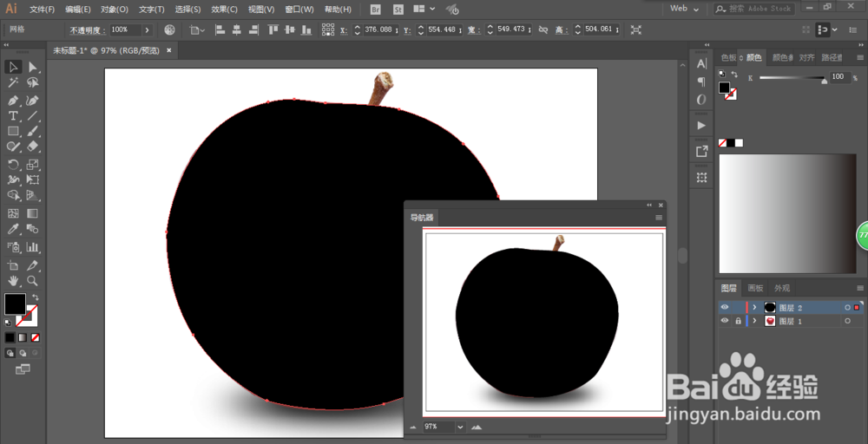Set paint mode to None in the toolbar
This screenshot has width=868, height=444.
pyautogui.click(x=35, y=337)
